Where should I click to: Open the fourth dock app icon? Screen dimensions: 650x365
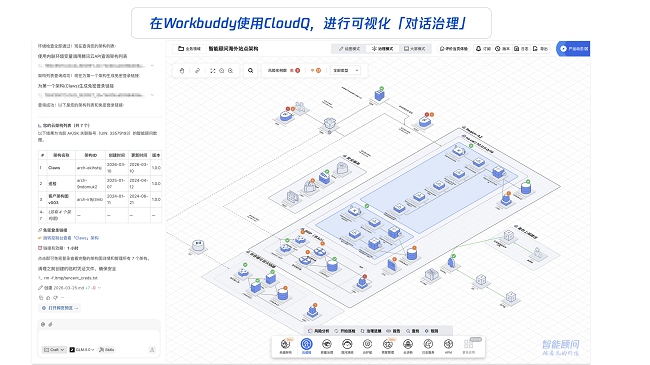coord(347,346)
